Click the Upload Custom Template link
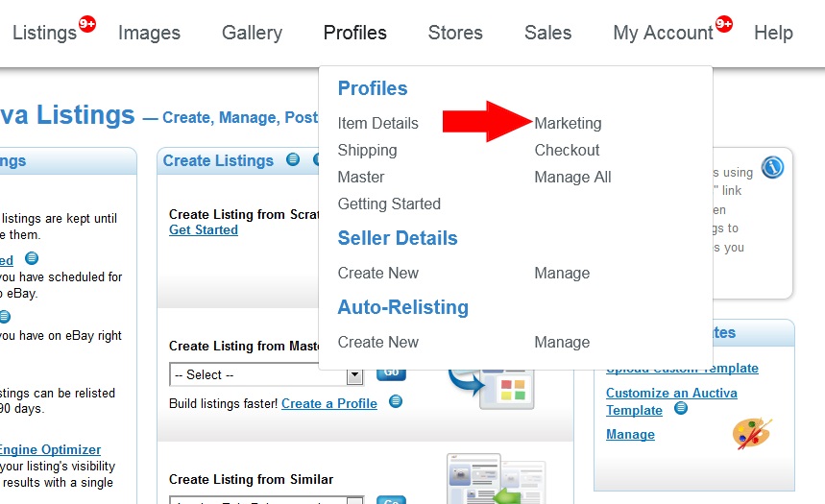Viewport: 825px width, 504px height. pyautogui.click(x=682, y=369)
